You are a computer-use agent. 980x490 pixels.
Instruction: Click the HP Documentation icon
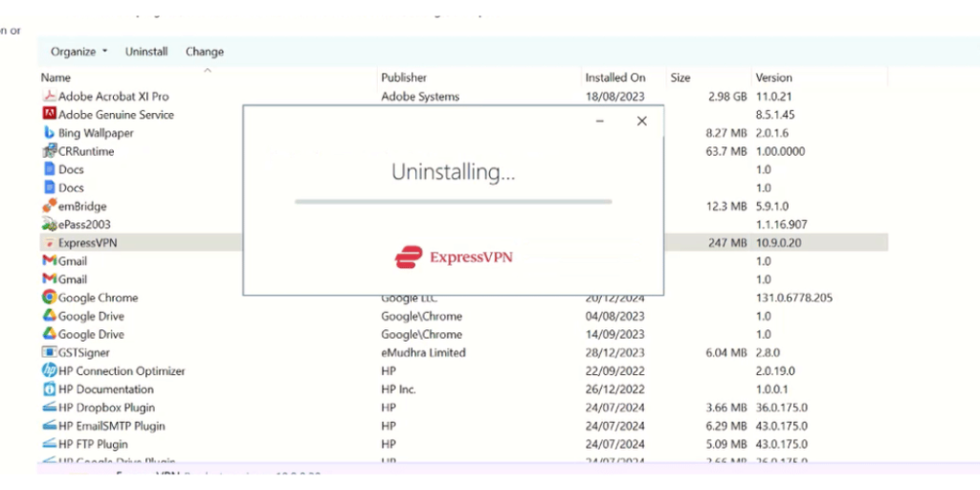[50, 389]
